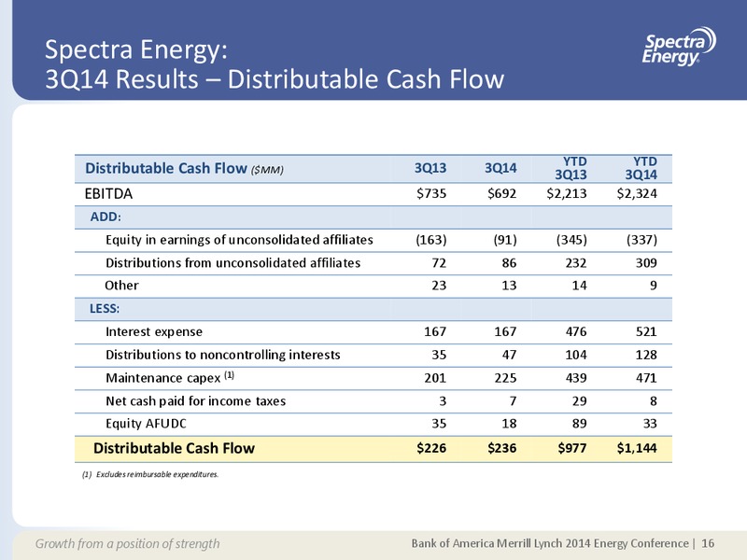
Task: Select the total '$1,144'
Action: pos(637,448)
